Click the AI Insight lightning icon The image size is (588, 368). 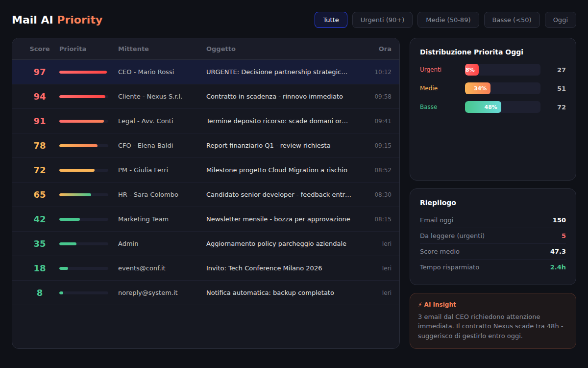(421, 304)
